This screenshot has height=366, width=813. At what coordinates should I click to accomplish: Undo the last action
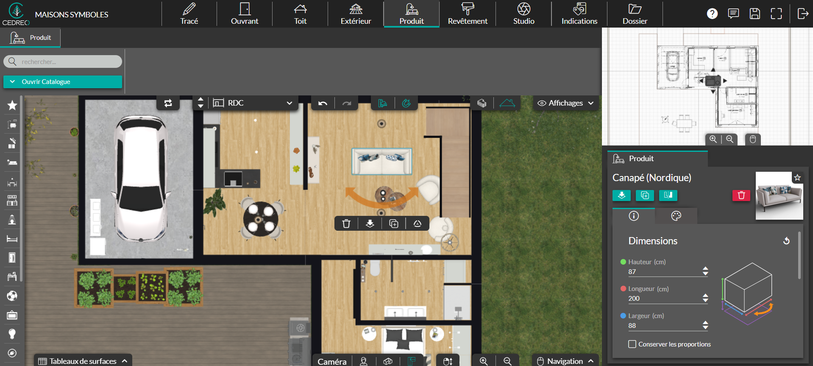(x=323, y=103)
